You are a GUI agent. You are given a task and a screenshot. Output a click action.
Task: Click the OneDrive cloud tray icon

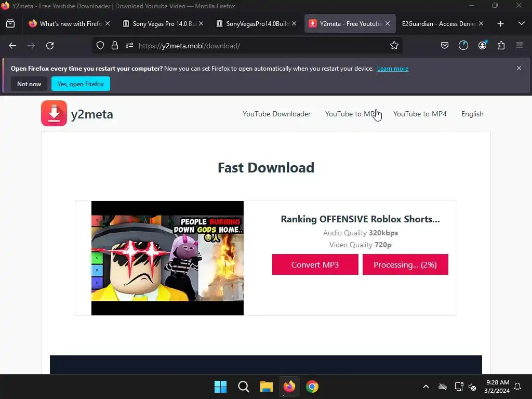pyautogui.click(x=443, y=387)
